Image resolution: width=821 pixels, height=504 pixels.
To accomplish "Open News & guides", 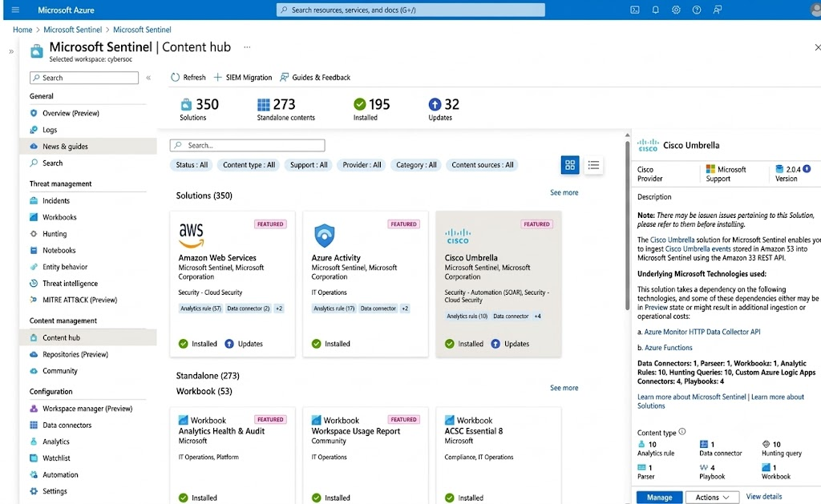I will 88,147.
